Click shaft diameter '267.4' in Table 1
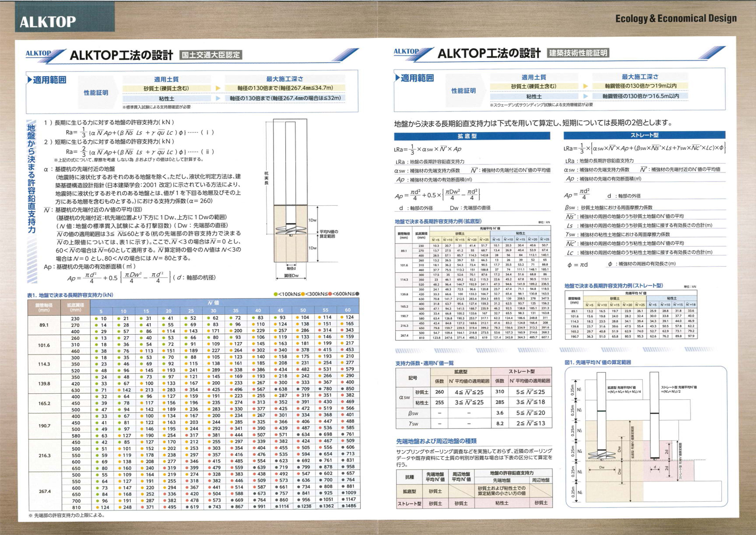 [44, 491]
